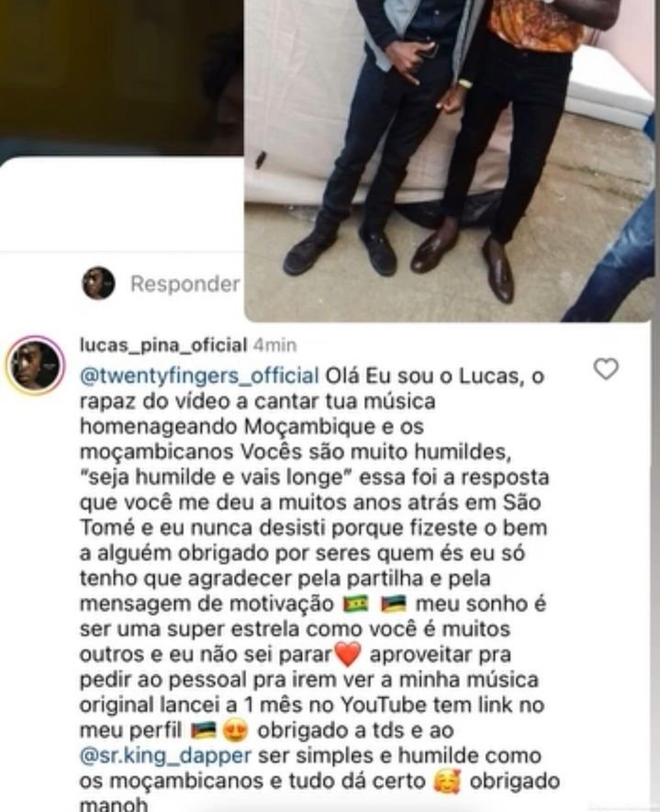Tap the dark image at top left

pos(121,78)
